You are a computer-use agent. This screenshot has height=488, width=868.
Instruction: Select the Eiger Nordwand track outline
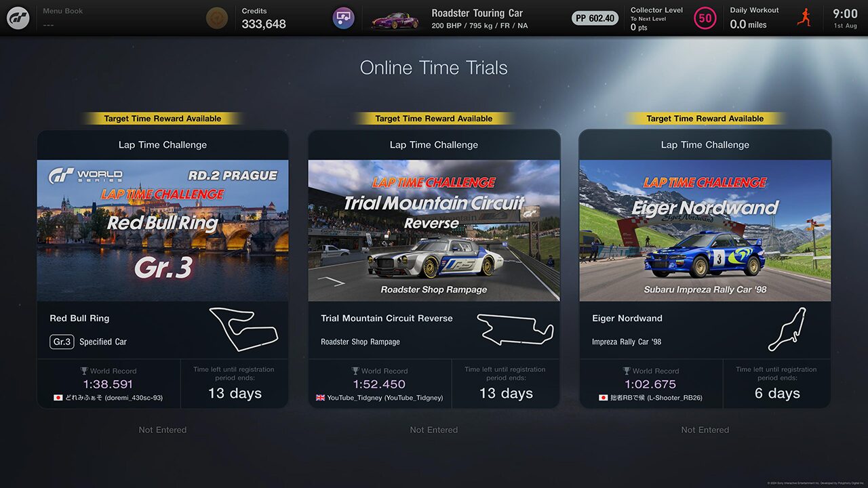[787, 329]
